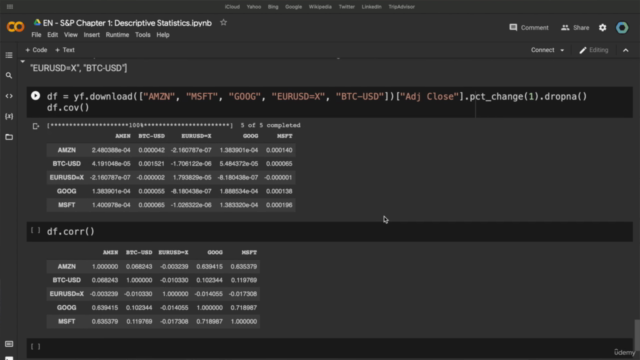Viewport: 640px width, 360px height.
Task: Add a new Text cell
Action: (65, 50)
